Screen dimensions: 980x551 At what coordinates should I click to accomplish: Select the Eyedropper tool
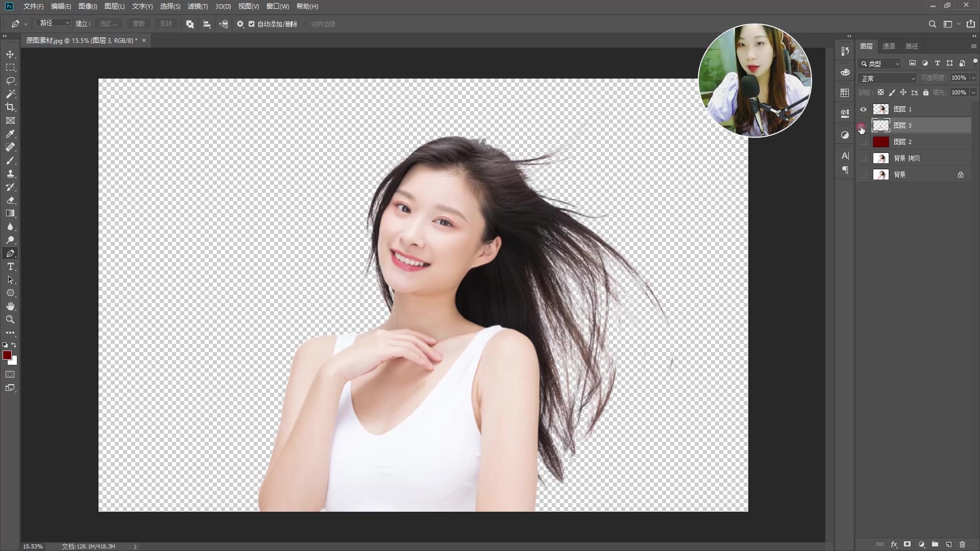pyautogui.click(x=10, y=134)
